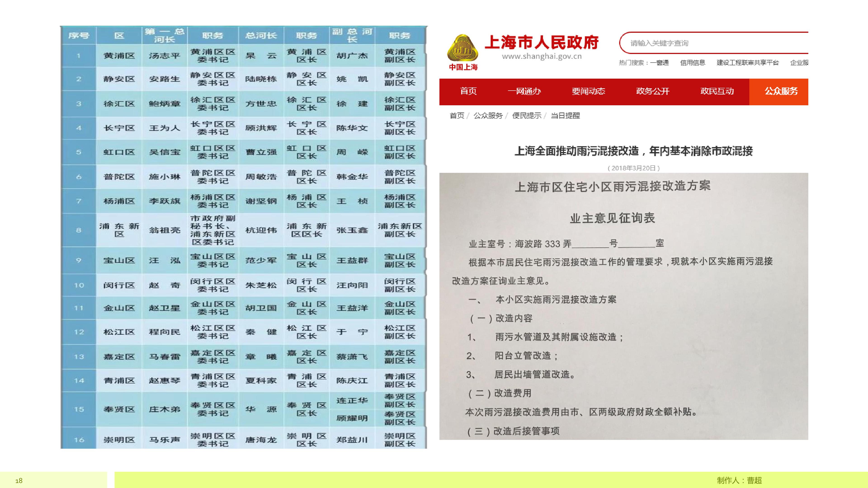Click the 便民提示 breadcrumb link

coord(527,115)
